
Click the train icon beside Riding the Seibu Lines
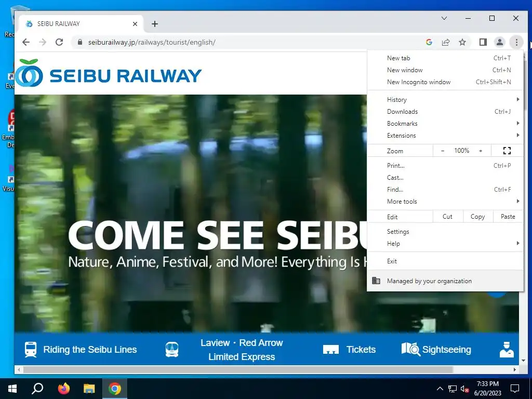point(31,350)
